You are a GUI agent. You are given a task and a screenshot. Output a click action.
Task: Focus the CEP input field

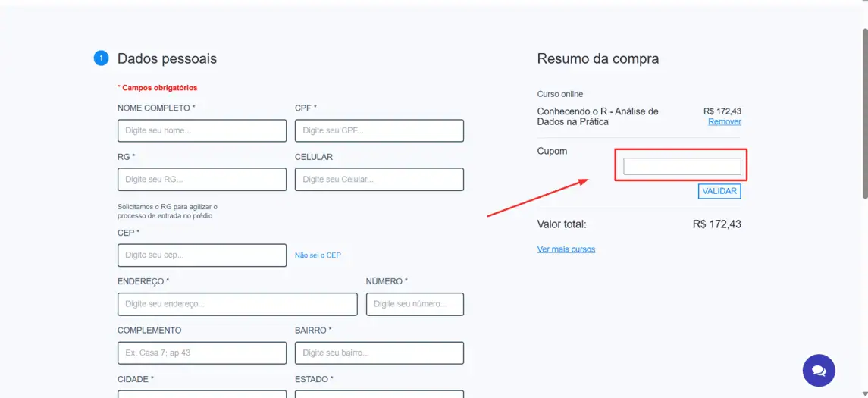point(202,255)
